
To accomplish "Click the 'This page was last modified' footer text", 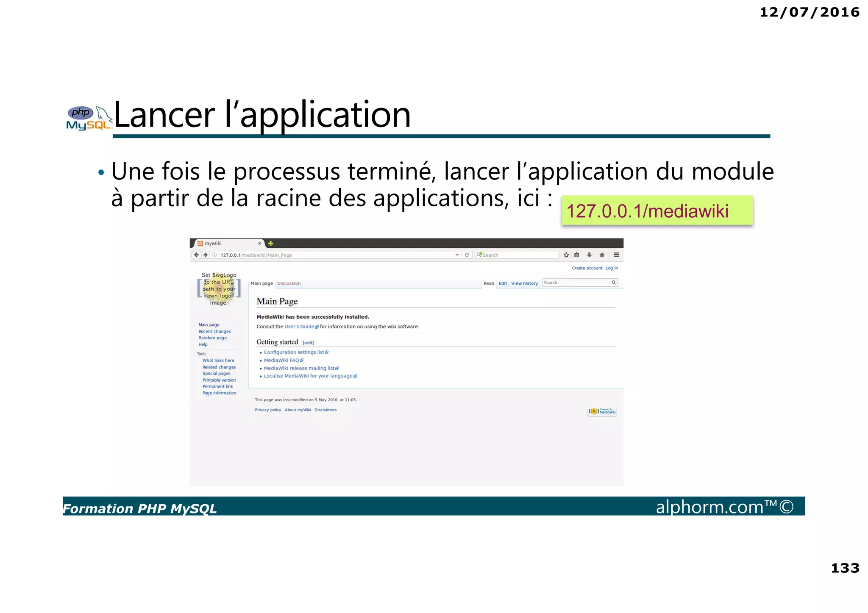I will click(306, 400).
